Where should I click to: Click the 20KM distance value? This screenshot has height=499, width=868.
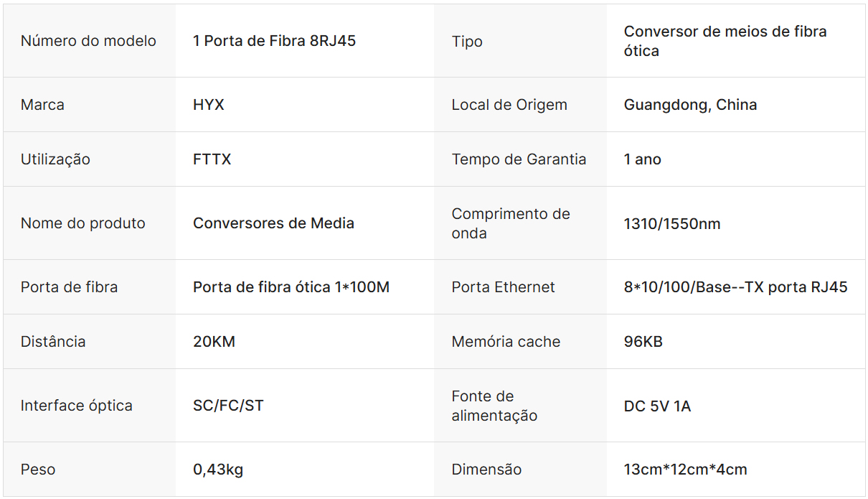pos(214,342)
